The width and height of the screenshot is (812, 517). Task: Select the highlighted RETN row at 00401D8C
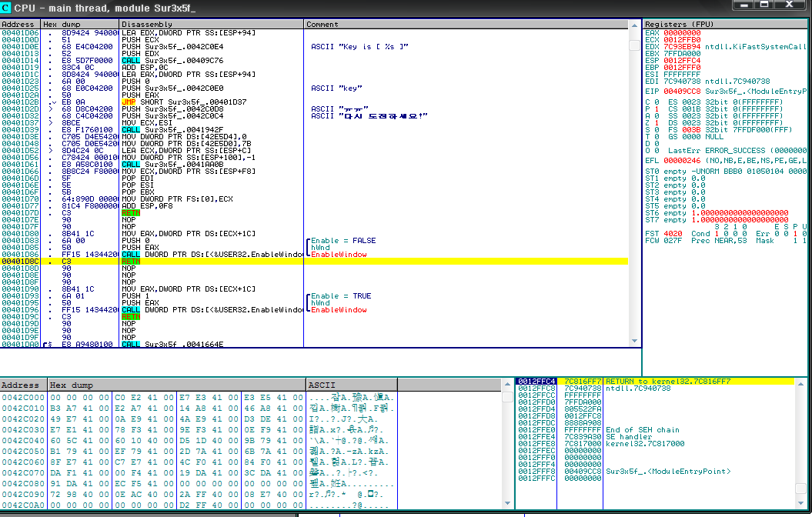[x=132, y=262]
